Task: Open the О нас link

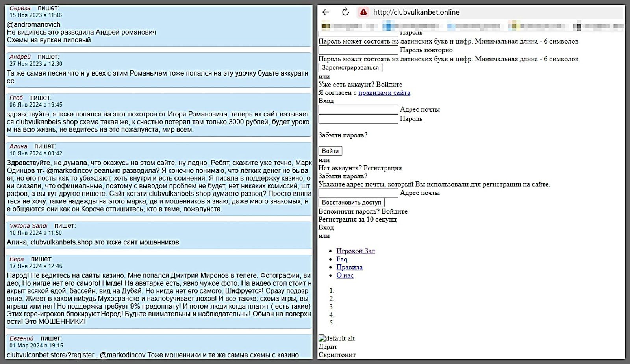Action: click(345, 275)
